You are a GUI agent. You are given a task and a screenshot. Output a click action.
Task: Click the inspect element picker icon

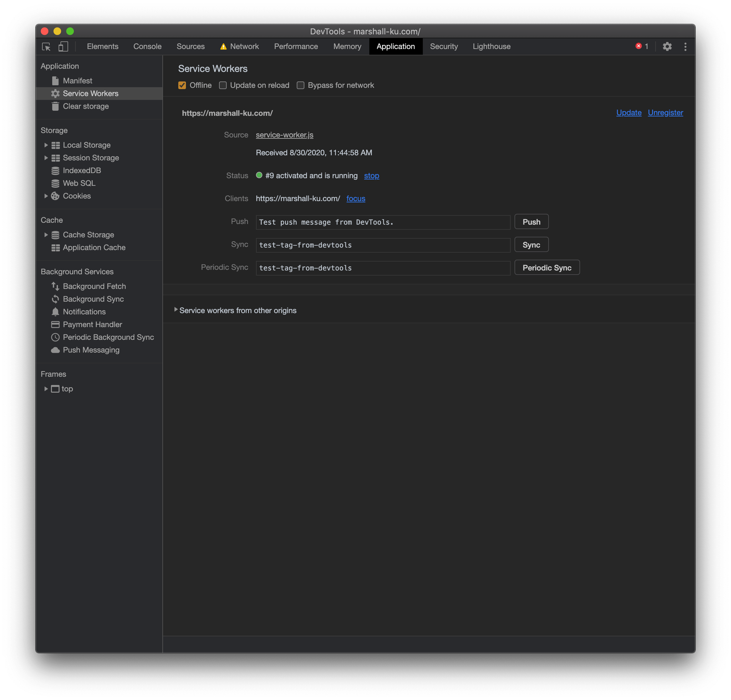point(46,46)
